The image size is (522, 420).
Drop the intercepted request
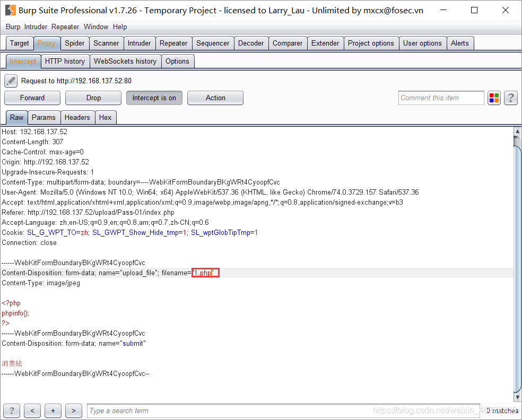[x=93, y=98]
